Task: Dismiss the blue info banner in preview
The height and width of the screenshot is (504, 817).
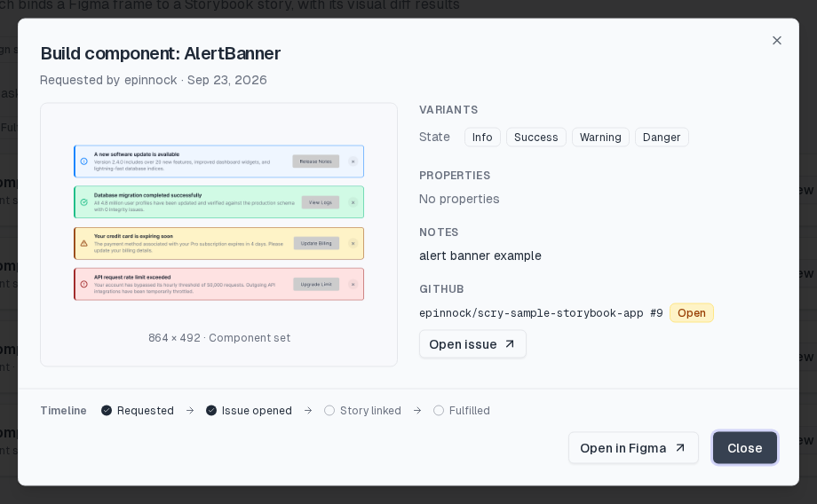Action: (x=353, y=161)
